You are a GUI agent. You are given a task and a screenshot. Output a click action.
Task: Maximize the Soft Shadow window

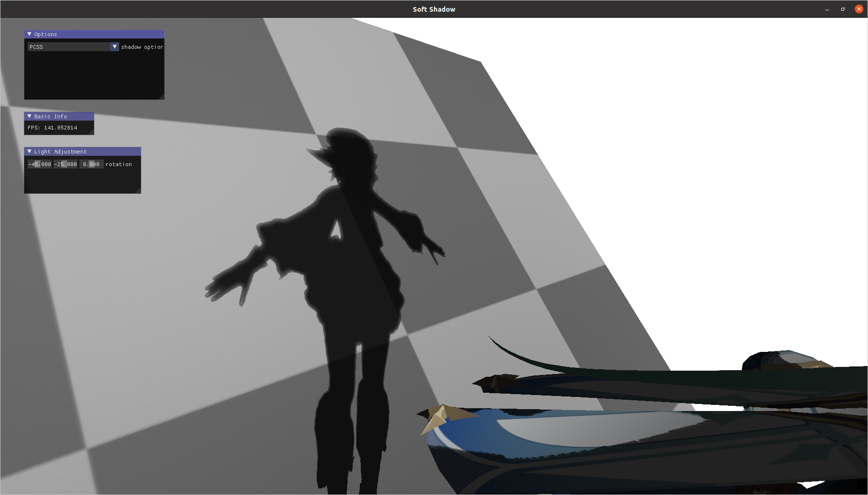[x=843, y=9]
